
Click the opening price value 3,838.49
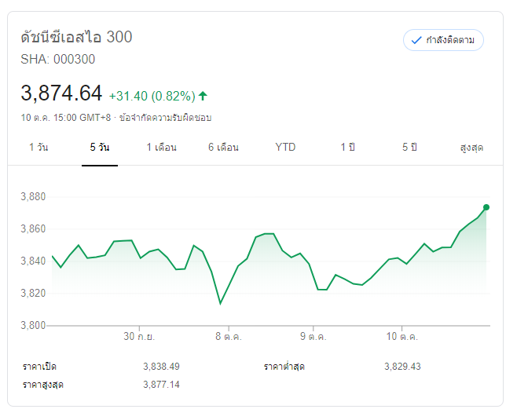[x=161, y=367]
